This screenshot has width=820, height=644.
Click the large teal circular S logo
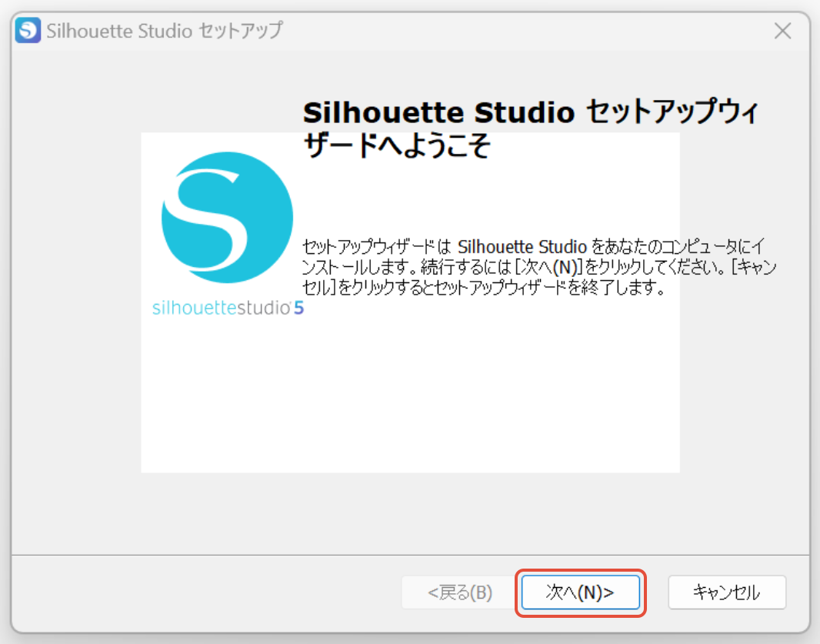[x=227, y=217]
